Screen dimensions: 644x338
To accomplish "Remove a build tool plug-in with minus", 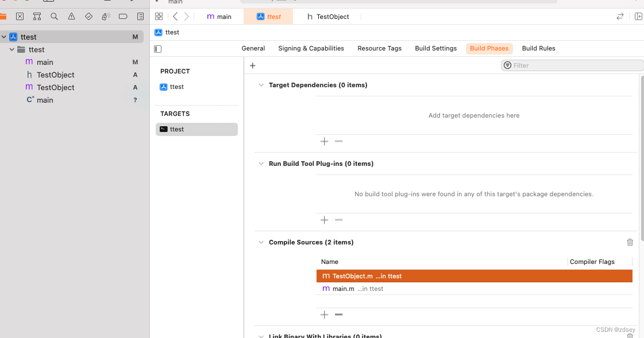I will click(339, 220).
